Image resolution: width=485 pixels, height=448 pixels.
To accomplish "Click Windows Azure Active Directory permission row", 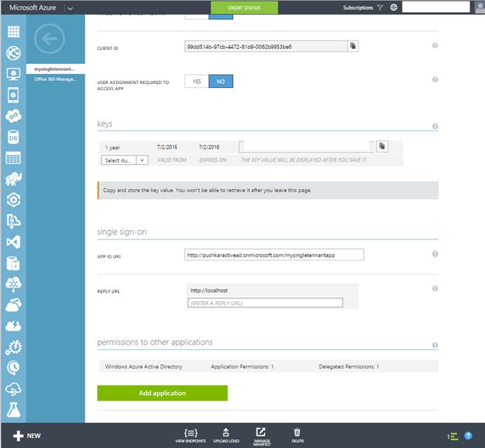I will pyautogui.click(x=268, y=366).
